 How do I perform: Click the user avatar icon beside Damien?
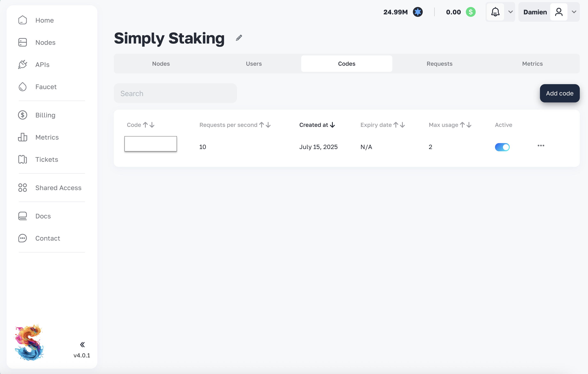click(x=559, y=12)
